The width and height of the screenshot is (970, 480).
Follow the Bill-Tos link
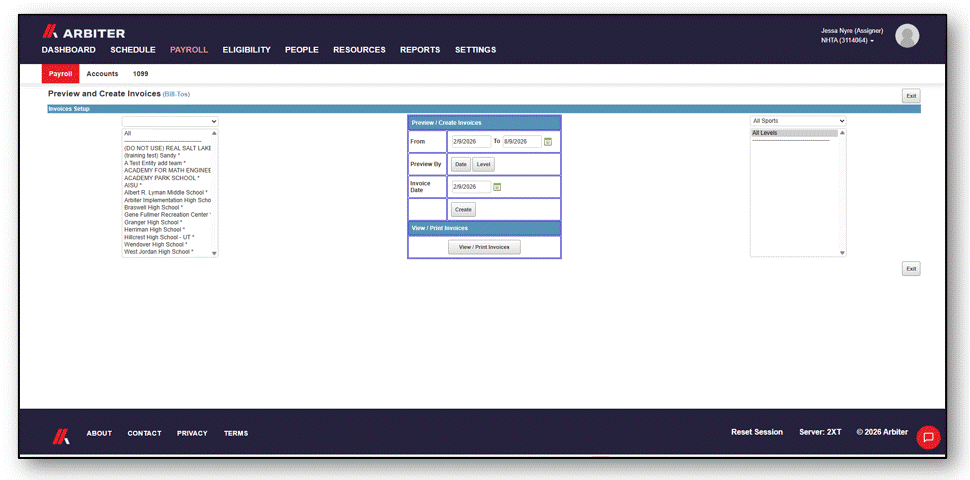click(176, 95)
